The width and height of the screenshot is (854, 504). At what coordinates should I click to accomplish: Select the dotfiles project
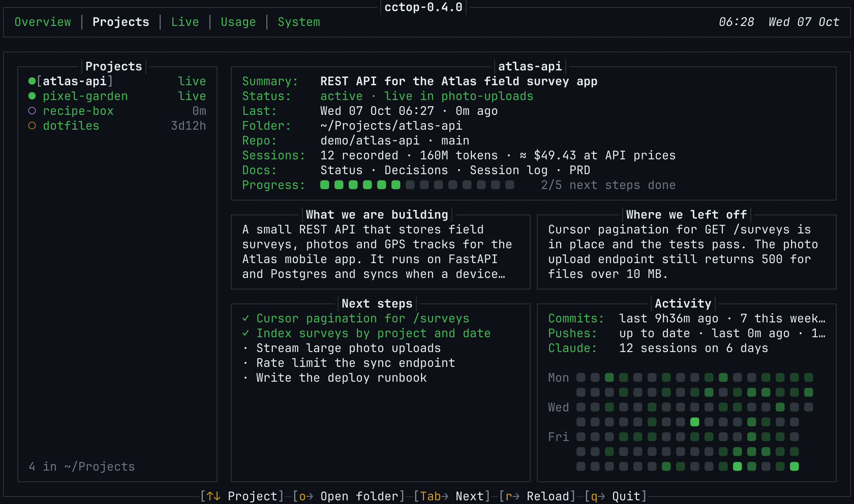(x=117, y=126)
